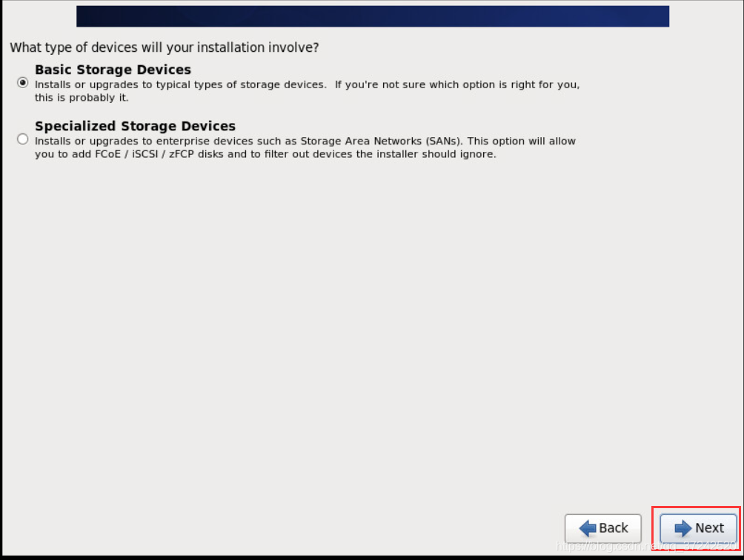Screen dimensions: 744x560
Task: Click the "Basic Storage Devices" heading
Action: coord(113,70)
